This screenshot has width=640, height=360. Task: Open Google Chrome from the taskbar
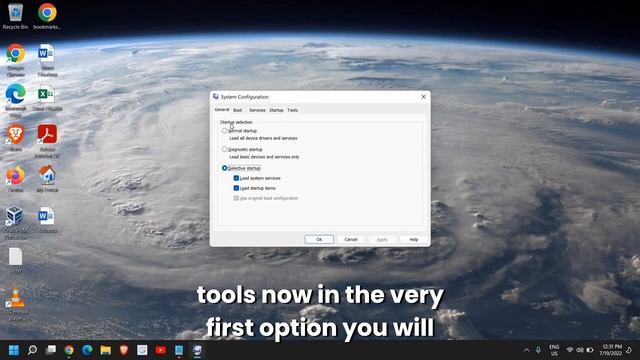69,350
